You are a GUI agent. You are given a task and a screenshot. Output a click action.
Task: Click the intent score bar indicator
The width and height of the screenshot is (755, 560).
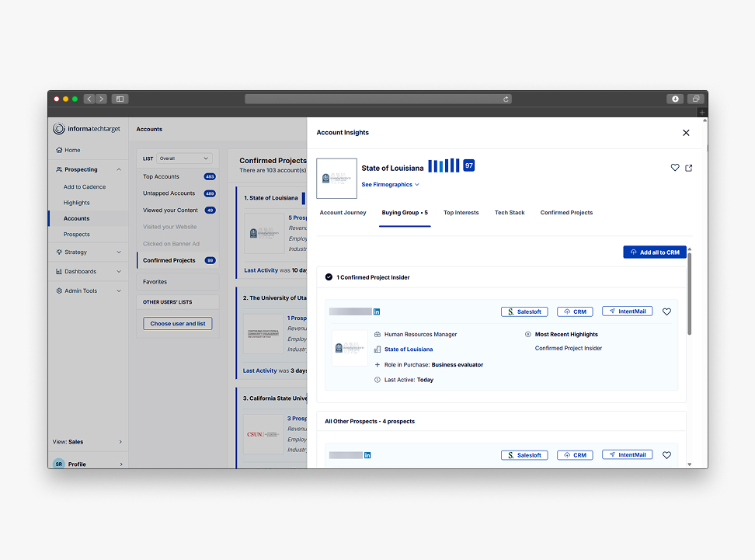[444, 166]
